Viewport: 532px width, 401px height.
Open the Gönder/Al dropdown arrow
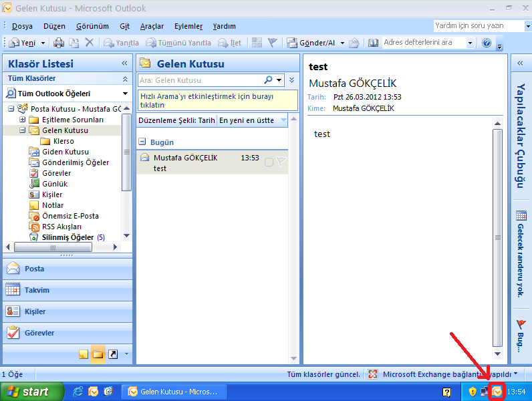point(342,43)
